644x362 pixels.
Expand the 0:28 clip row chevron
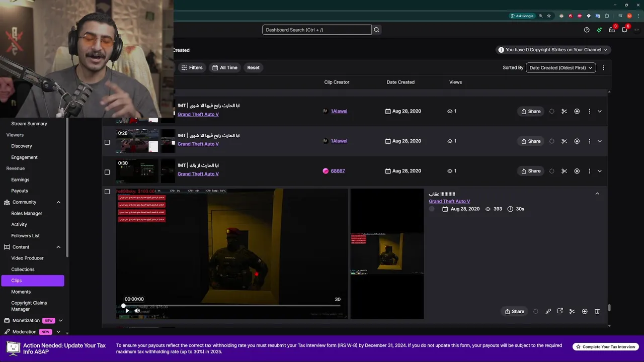click(x=599, y=141)
